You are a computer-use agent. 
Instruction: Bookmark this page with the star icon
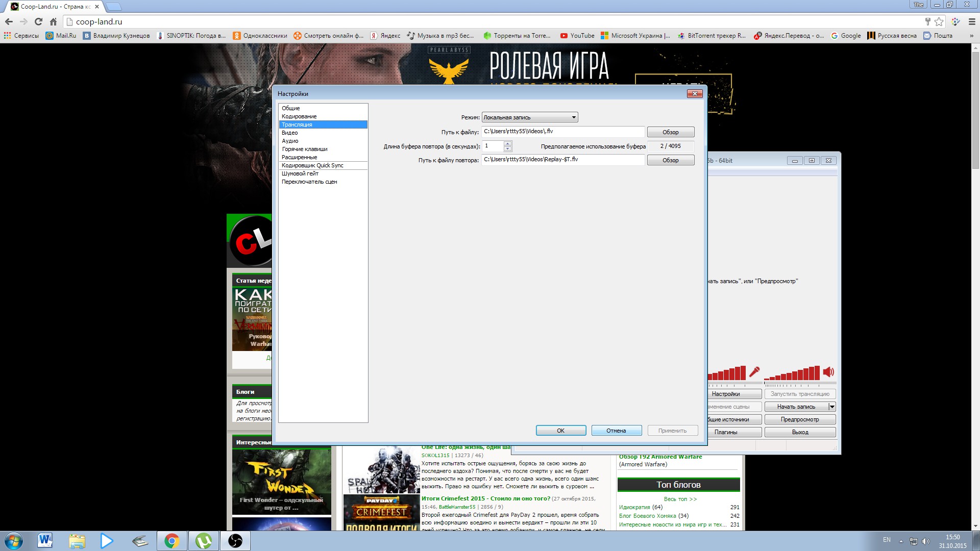939,22
